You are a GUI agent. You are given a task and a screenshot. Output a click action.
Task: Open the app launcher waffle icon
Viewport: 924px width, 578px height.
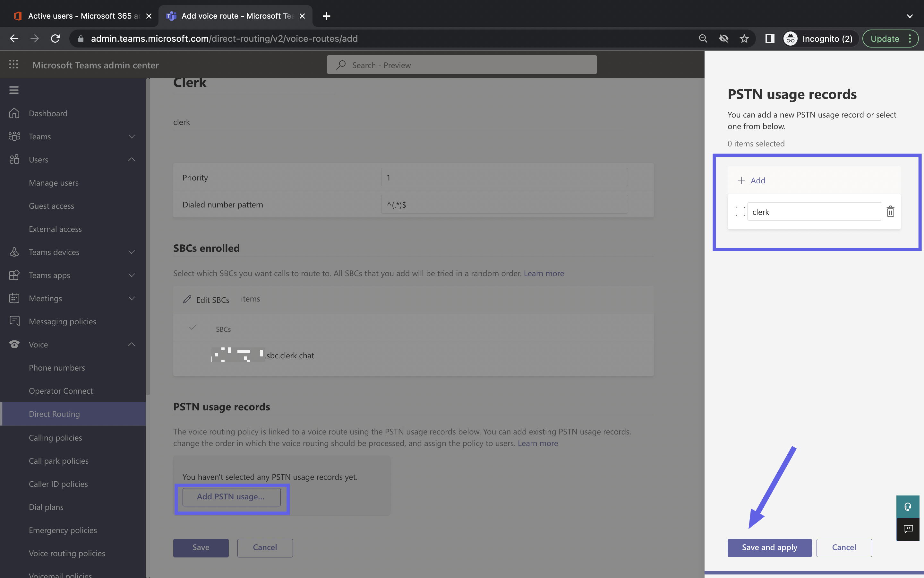(14, 65)
